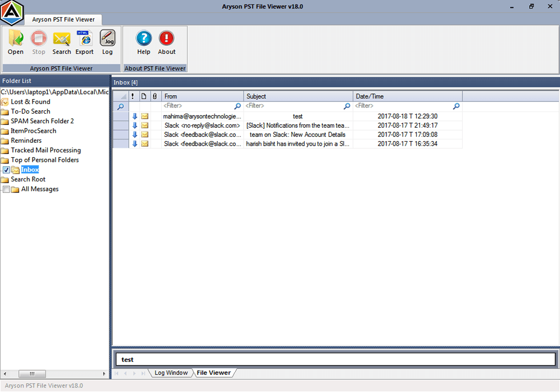The width and height of the screenshot is (560, 392).
Task: Sort by attachment paperclip column header
Action: [x=155, y=96]
